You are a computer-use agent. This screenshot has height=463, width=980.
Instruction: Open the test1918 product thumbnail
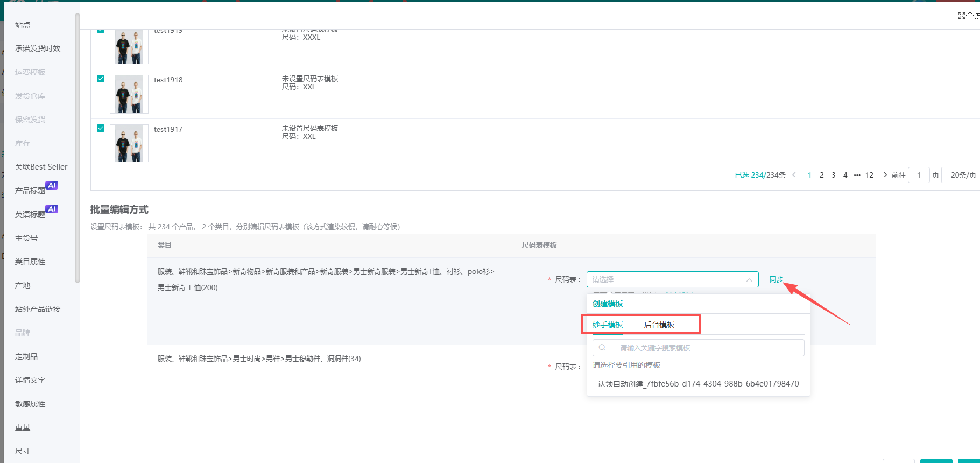coord(129,94)
